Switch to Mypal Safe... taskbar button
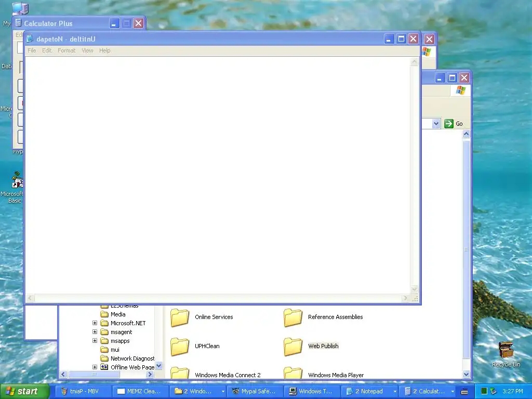This screenshot has height=399, width=532. [256, 391]
